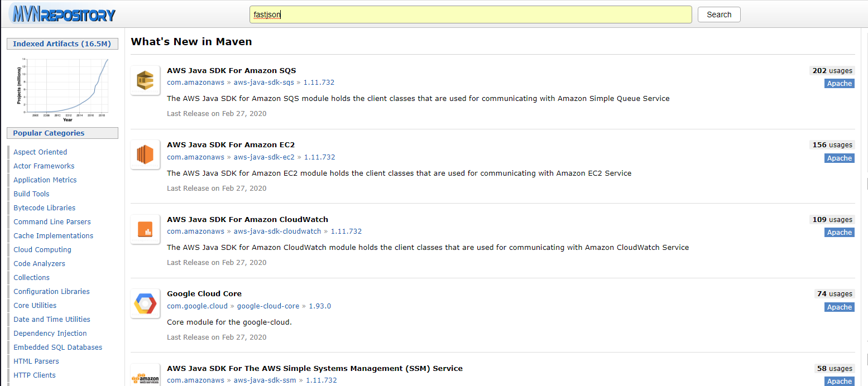
Task: Click Apache license tag on the EC2 row
Action: coord(840,158)
